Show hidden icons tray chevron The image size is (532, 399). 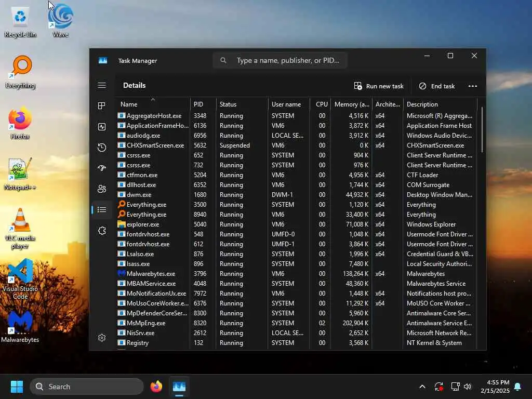[422, 387]
